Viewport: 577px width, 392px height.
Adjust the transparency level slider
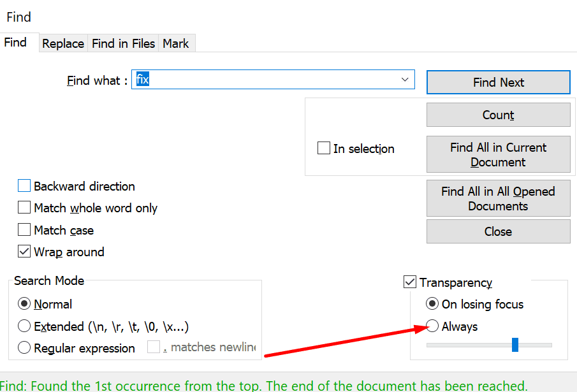(515, 344)
